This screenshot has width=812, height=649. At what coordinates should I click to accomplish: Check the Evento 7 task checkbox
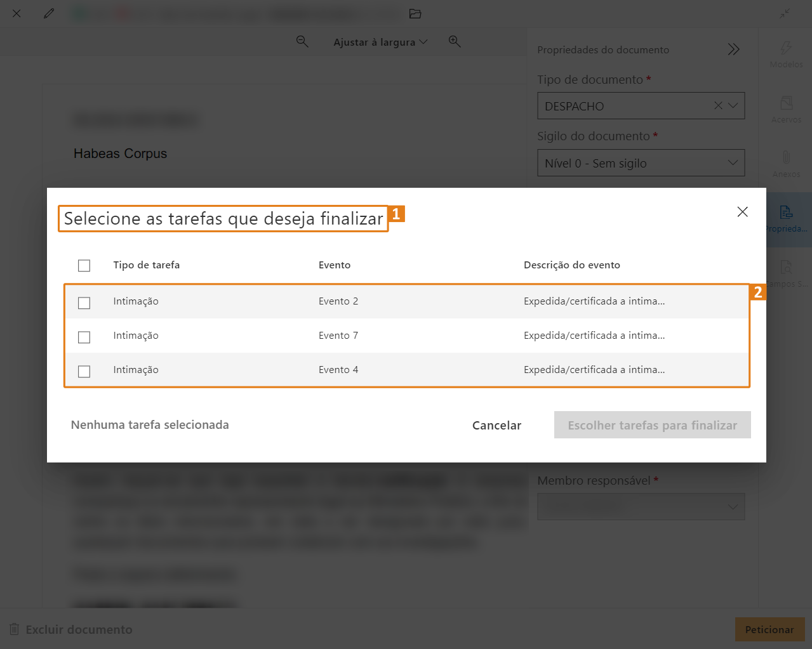coord(84,337)
